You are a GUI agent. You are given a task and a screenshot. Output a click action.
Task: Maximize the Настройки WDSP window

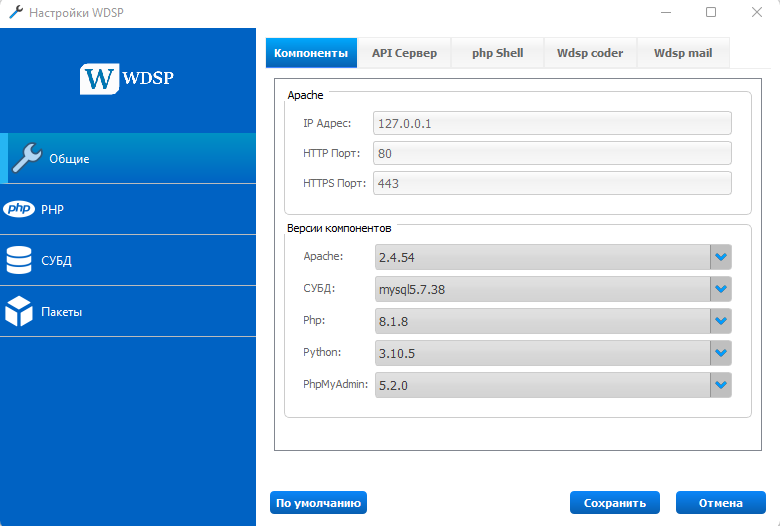click(x=711, y=12)
